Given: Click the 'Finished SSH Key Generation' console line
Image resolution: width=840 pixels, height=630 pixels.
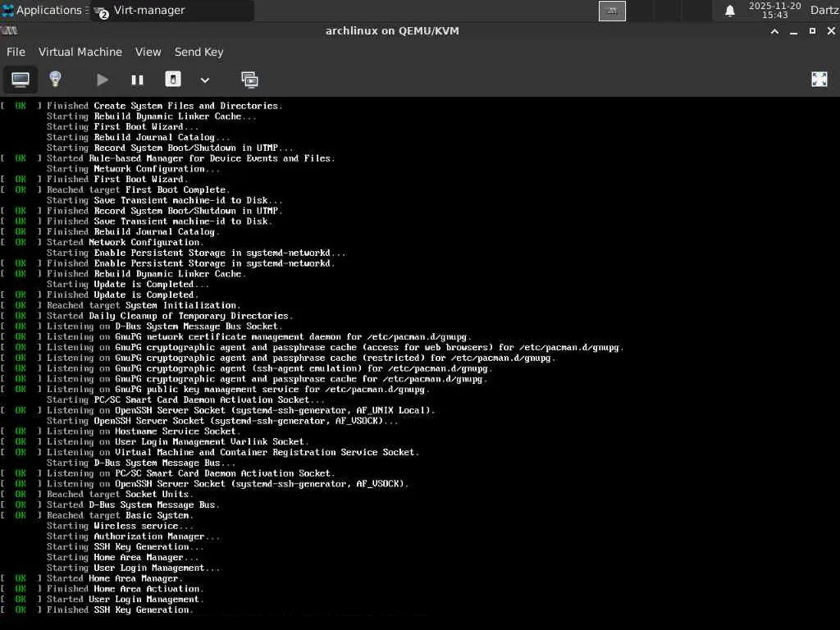Looking at the screenshot, I should (x=97, y=609).
